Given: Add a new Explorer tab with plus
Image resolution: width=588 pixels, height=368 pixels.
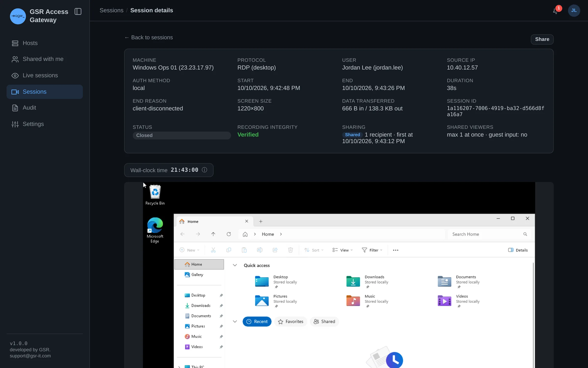Looking at the screenshot, I should tap(261, 221).
